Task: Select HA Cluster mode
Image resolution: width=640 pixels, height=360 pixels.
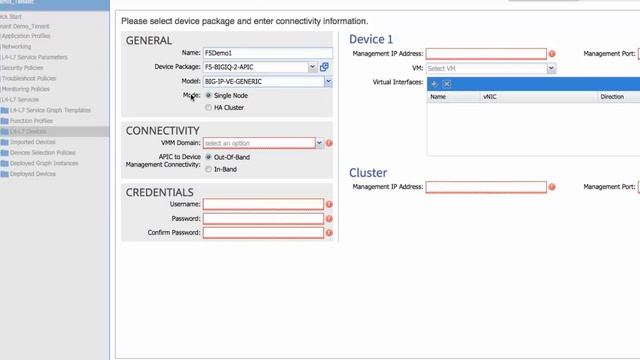Action: pos(209,108)
